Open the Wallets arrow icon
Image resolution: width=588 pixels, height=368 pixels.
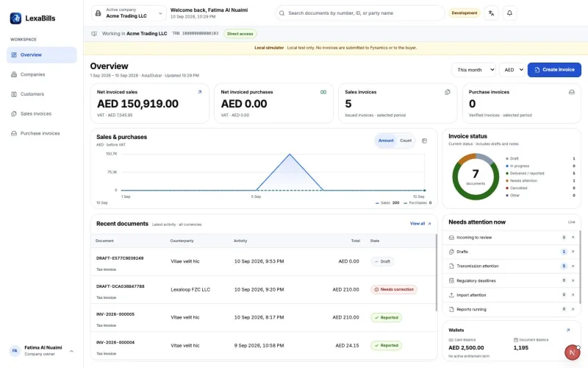point(568,330)
